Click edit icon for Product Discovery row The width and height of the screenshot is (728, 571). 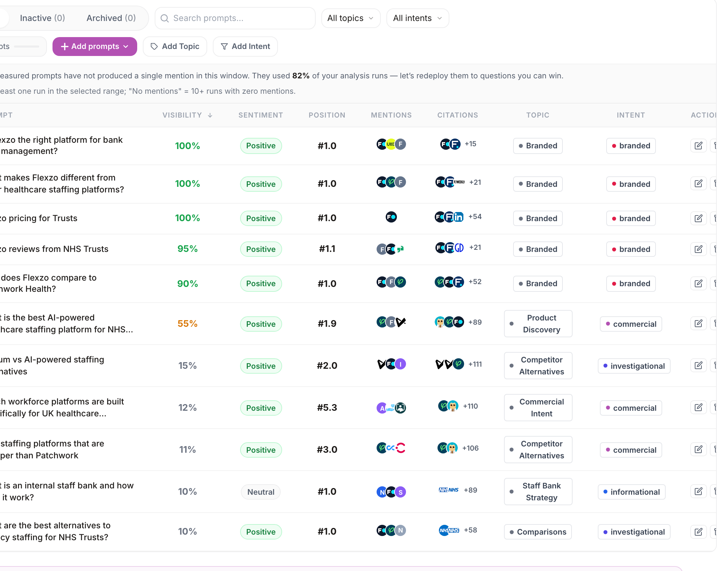pyautogui.click(x=698, y=324)
